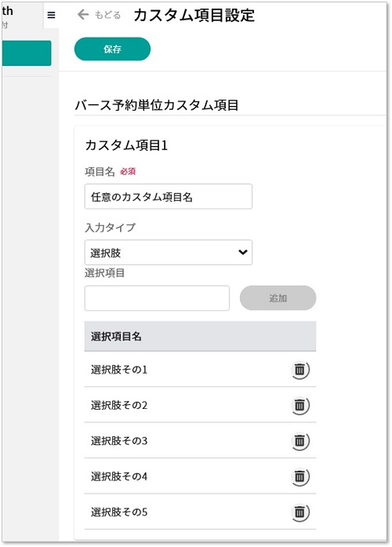Select the 選択肢その3 row text
This screenshot has height=547, width=392.
coord(119,441)
